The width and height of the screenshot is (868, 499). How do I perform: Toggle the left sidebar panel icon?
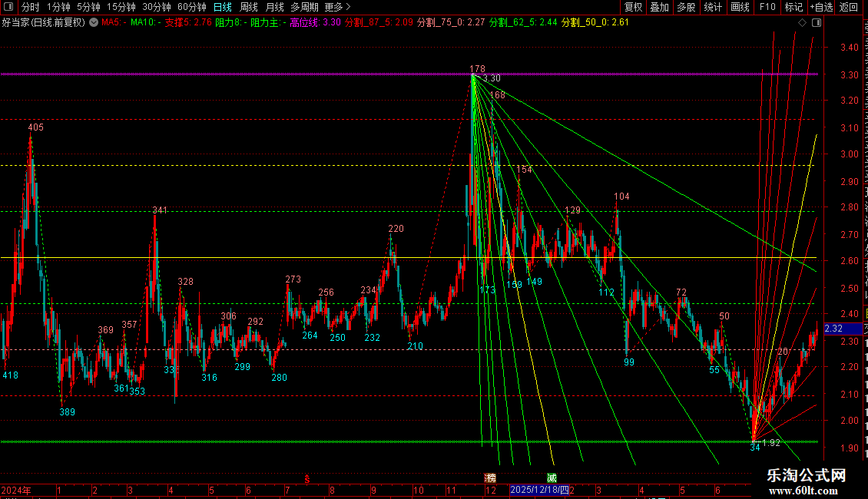point(8,7)
